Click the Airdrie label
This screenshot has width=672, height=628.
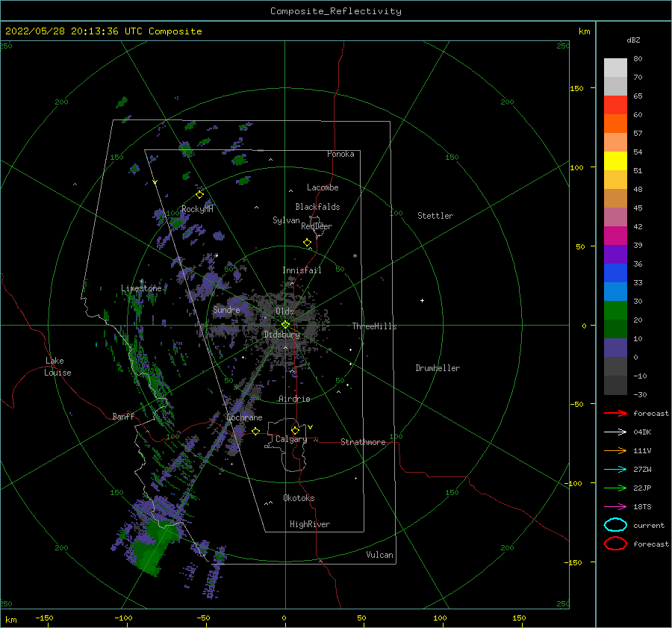click(294, 399)
